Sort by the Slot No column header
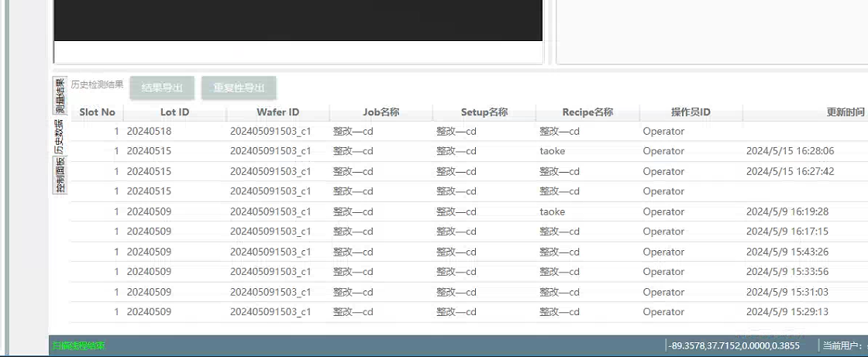The image size is (868, 357). pos(98,112)
